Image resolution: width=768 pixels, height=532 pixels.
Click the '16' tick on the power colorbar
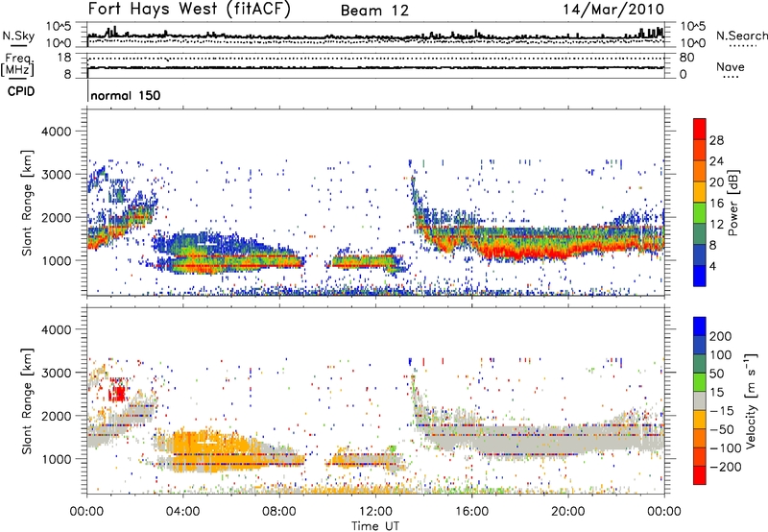[716, 203]
